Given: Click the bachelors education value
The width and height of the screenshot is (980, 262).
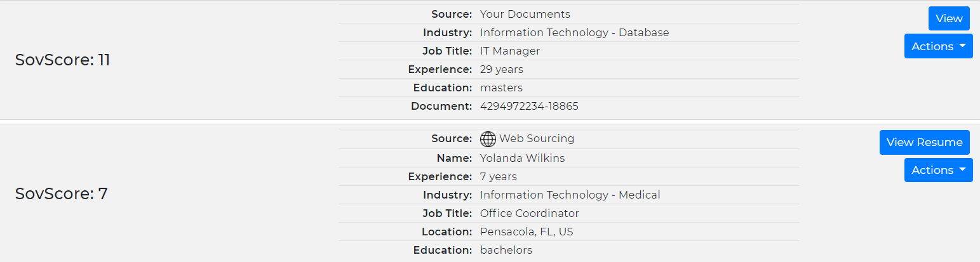Looking at the screenshot, I should point(506,250).
